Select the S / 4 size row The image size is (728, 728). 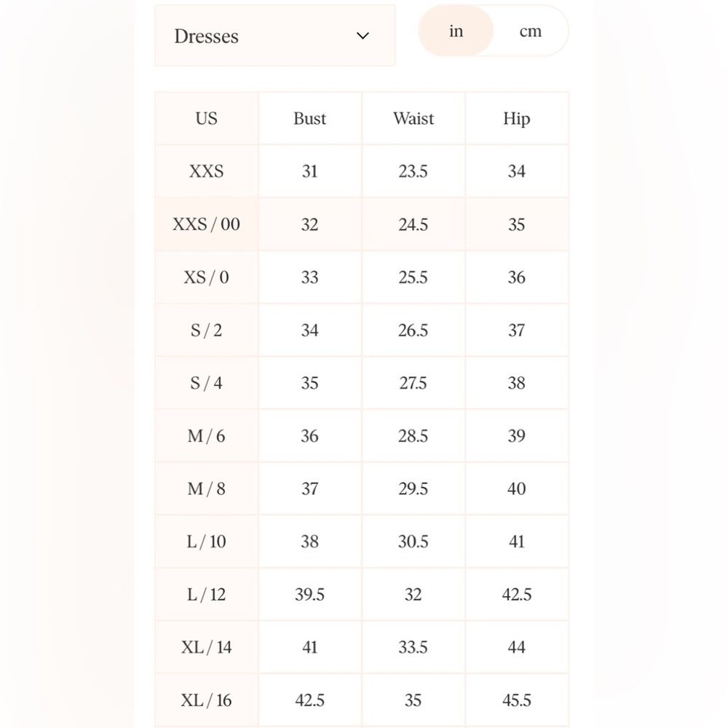click(362, 383)
